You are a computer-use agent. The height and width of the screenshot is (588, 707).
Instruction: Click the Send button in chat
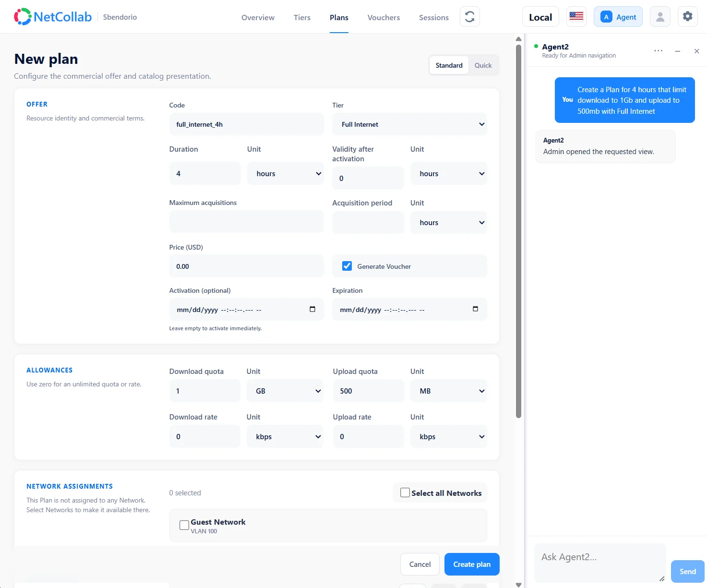click(x=687, y=571)
